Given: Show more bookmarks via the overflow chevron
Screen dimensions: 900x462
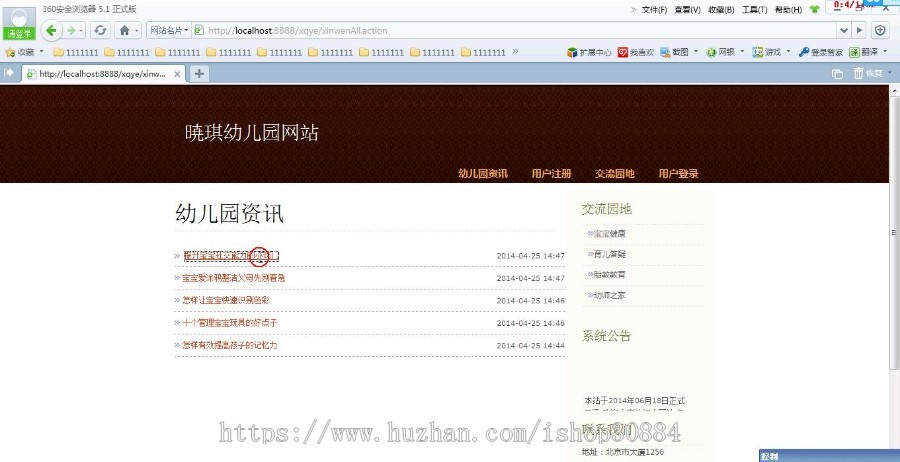Looking at the screenshot, I should coord(515,52).
